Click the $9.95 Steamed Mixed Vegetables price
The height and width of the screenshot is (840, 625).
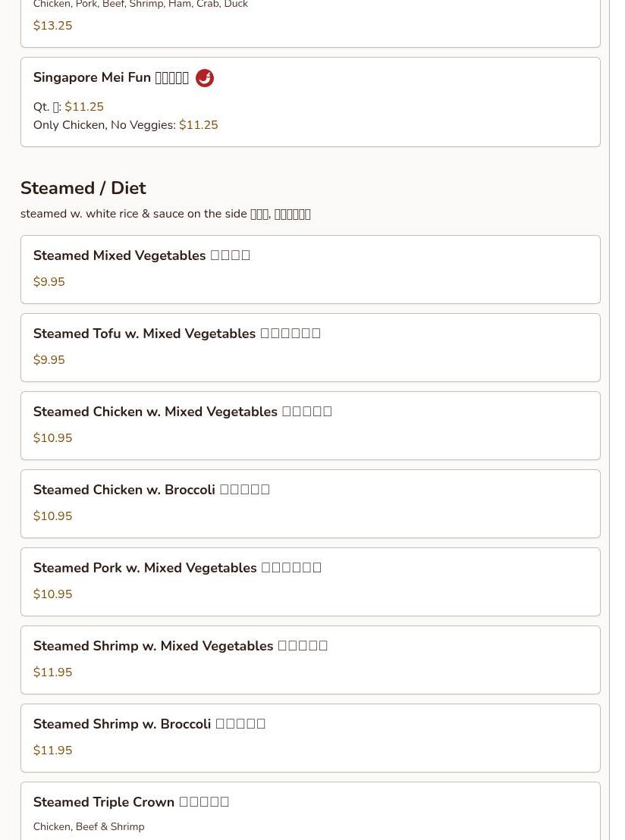(49, 282)
